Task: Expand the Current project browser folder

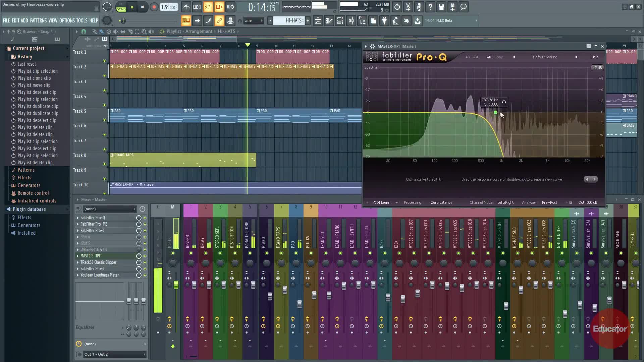Action: (x=29, y=48)
